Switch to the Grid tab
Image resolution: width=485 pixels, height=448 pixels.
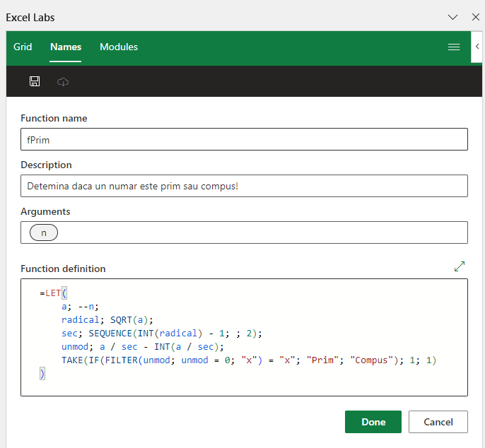[x=23, y=47]
